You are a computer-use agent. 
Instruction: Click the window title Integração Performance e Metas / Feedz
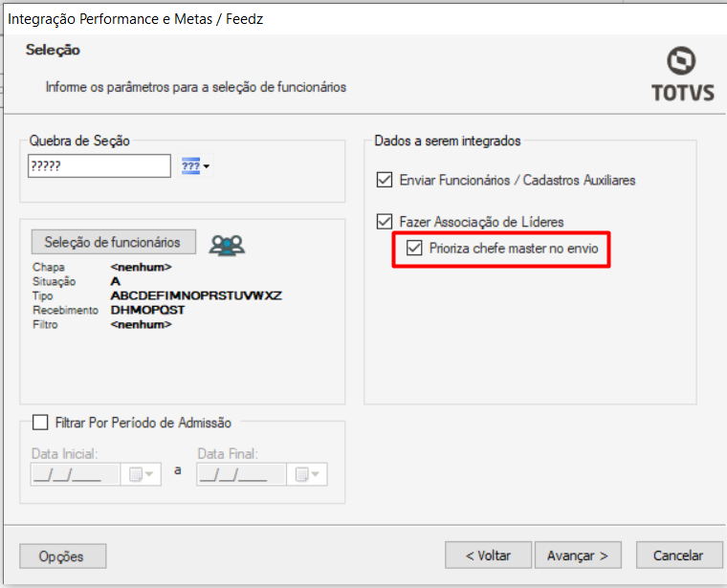(x=136, y=19)
